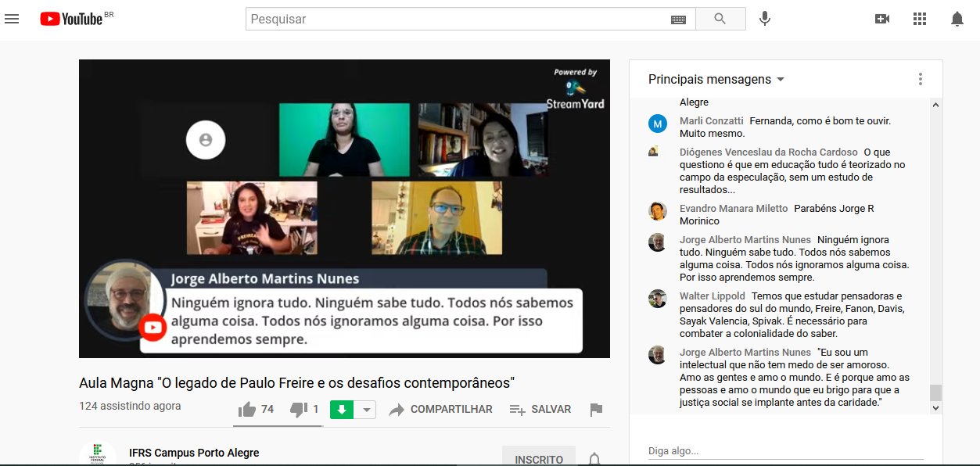Click the magnifier search button
Screen dimensions: 980x466
720,19
